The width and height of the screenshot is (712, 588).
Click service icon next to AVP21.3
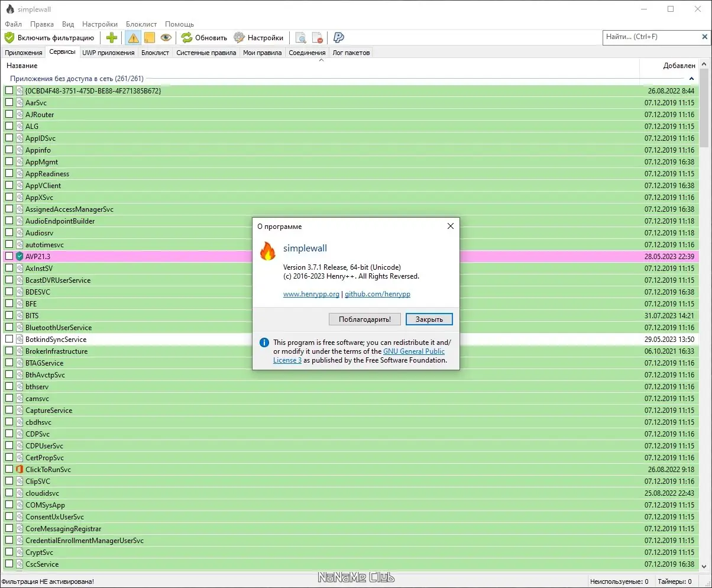coord(20,256)
